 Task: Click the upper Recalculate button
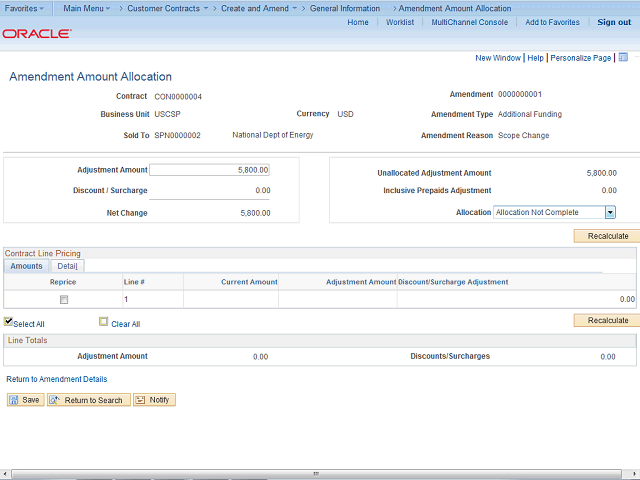point(606,236)
